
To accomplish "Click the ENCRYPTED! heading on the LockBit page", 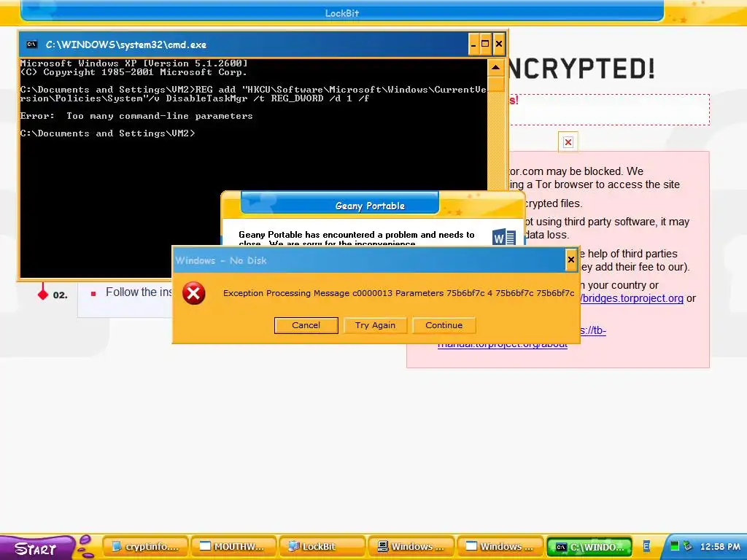I will coord(581,69).
